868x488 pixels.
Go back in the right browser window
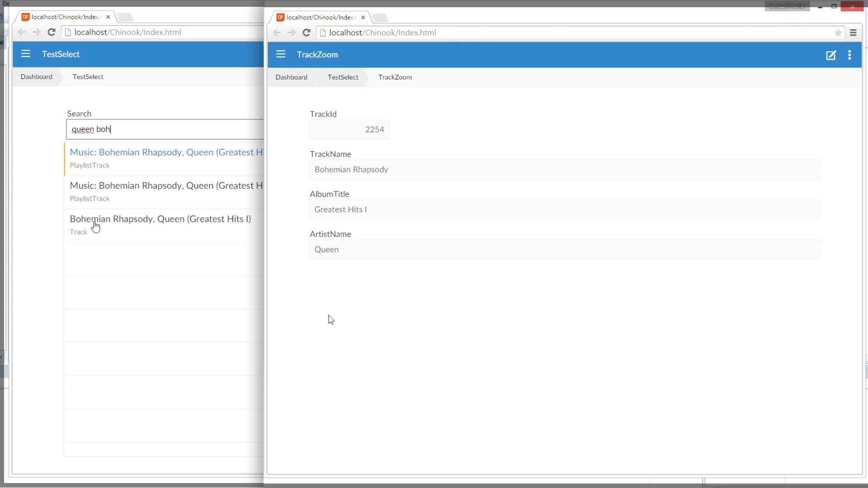pos(277,33)
